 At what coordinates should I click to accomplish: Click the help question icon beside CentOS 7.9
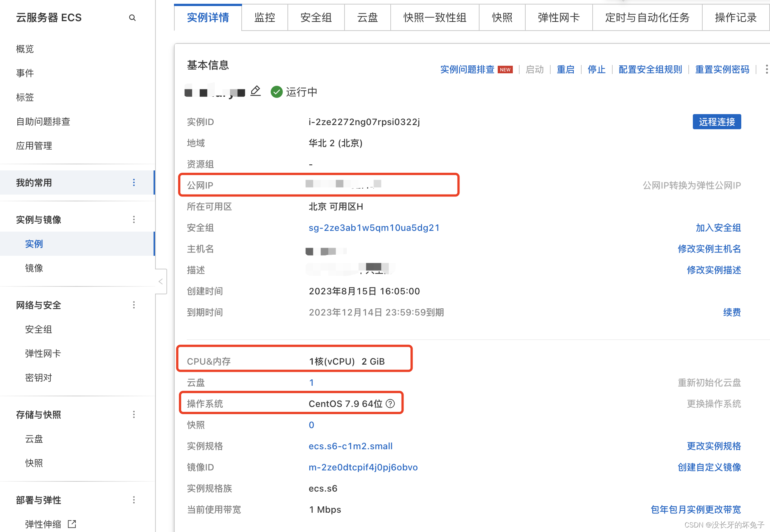click(x=390, y=404)
